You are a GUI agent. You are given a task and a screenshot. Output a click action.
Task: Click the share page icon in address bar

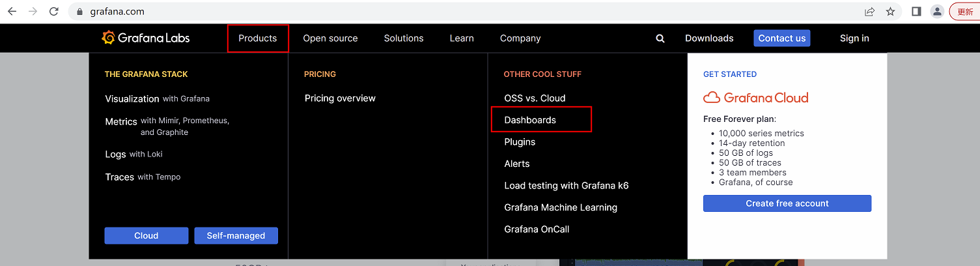(869, 12)
